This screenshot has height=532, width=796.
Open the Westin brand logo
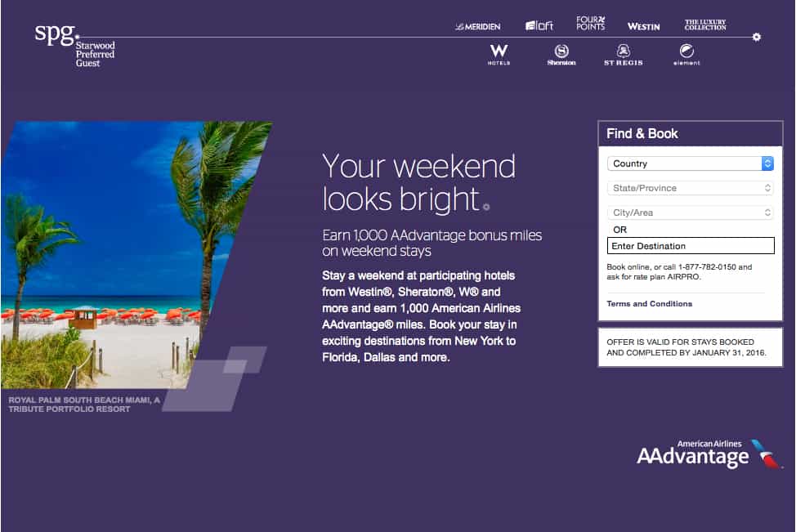click(x=643, y=26)
